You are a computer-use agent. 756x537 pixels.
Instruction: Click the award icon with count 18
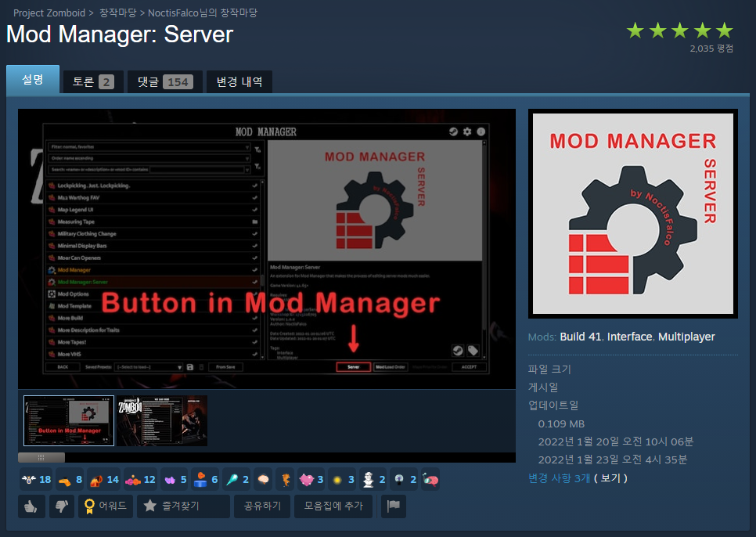click(x=36, y=479)
